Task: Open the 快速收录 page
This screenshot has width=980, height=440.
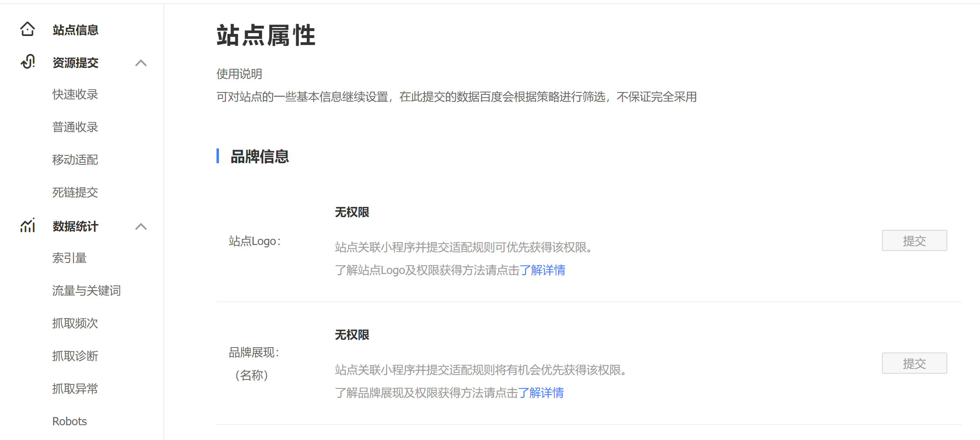Action: (x=75, y=94)
